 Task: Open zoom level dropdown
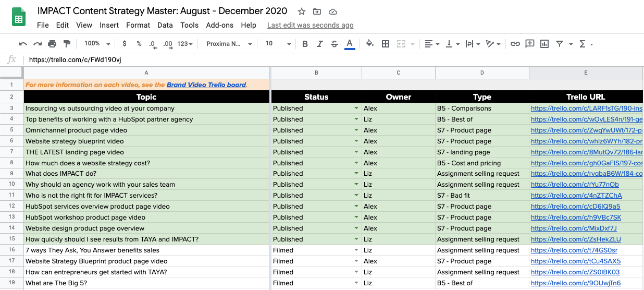(x=97, y=44)
